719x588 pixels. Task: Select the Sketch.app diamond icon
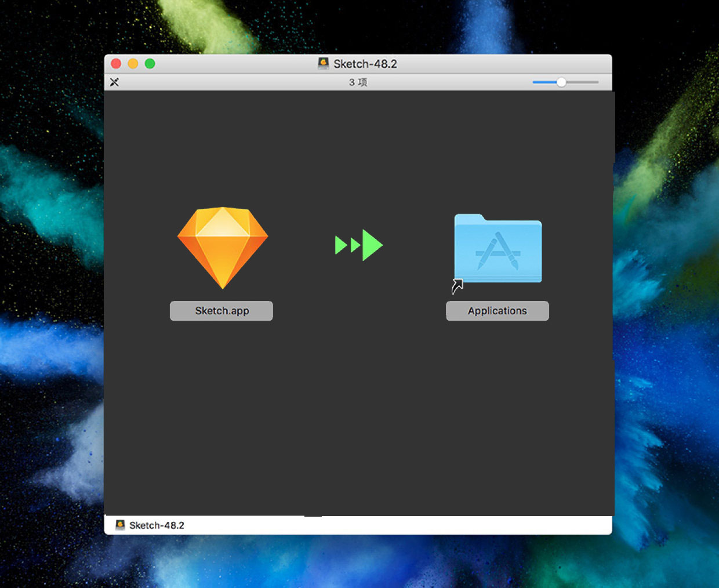223,248
